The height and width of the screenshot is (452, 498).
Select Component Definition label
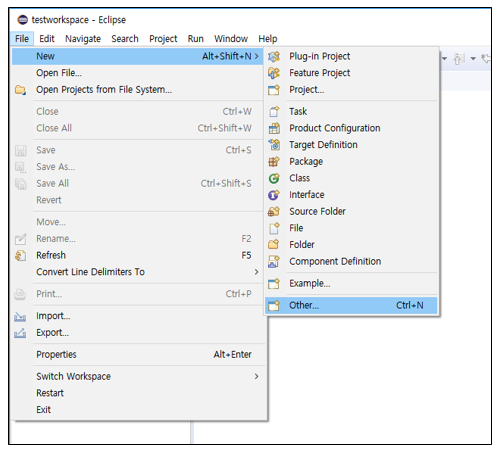(x=335, y=261)
